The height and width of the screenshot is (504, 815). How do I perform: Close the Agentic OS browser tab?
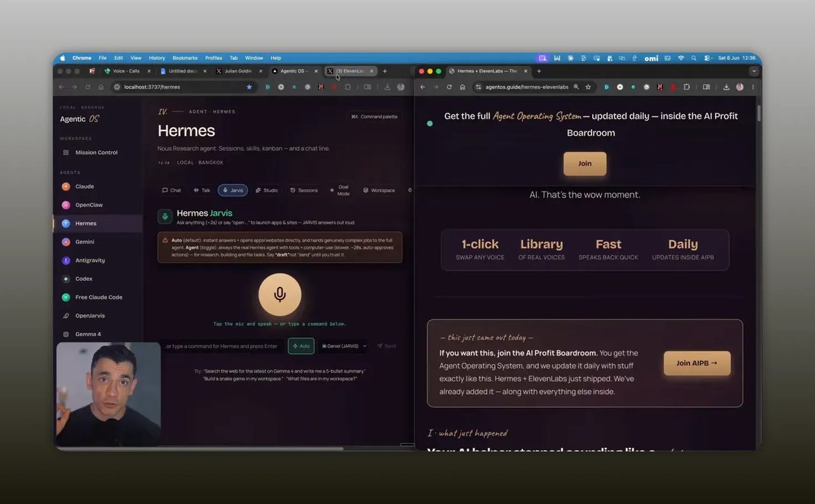click(x=316, y=71)
